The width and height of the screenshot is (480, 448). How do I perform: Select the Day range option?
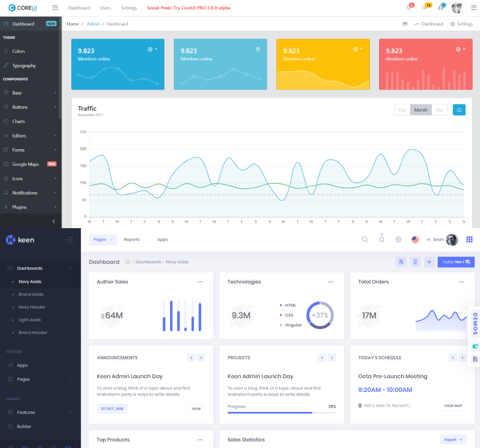tap(403, 110)
